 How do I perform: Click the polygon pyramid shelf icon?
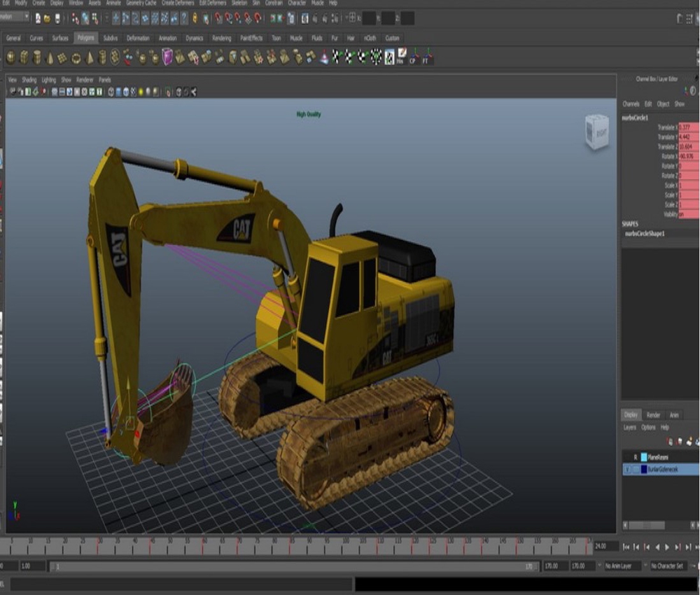(x=90, y=57)
